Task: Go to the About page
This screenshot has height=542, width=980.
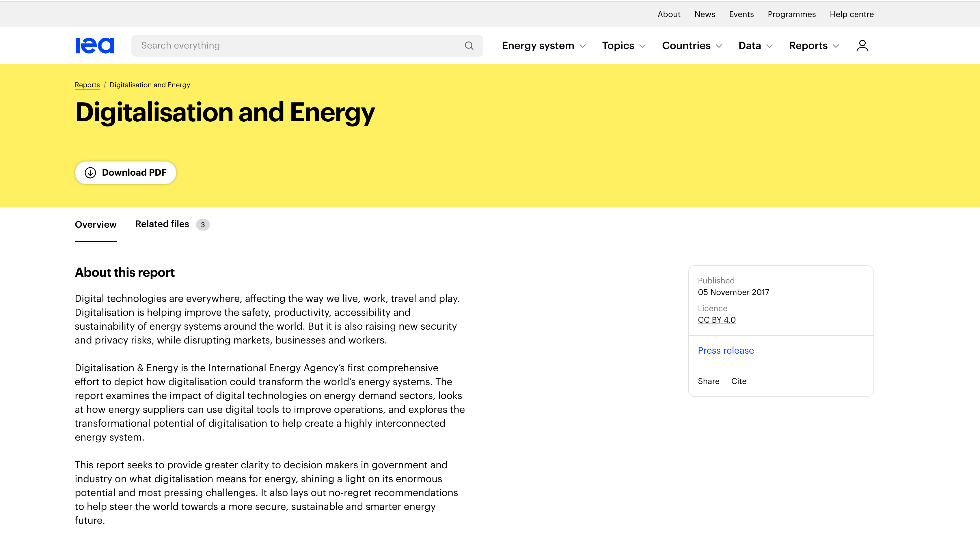Action: [x=669, y=14]
